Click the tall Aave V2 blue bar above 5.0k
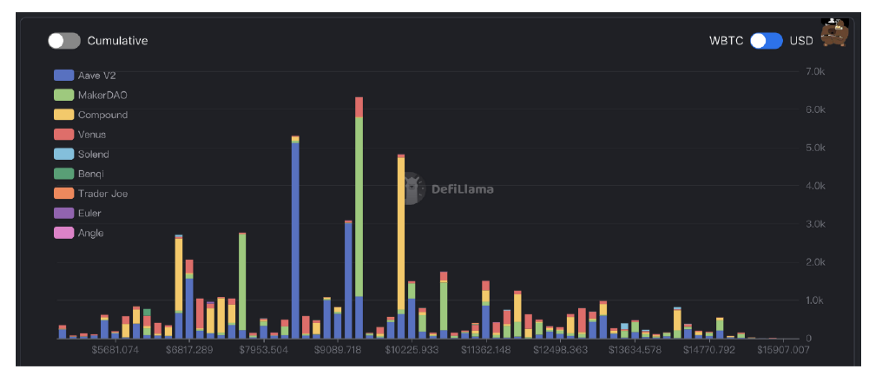Image resolution: width=875 pixels, height=375 pixels. (295, 240)
